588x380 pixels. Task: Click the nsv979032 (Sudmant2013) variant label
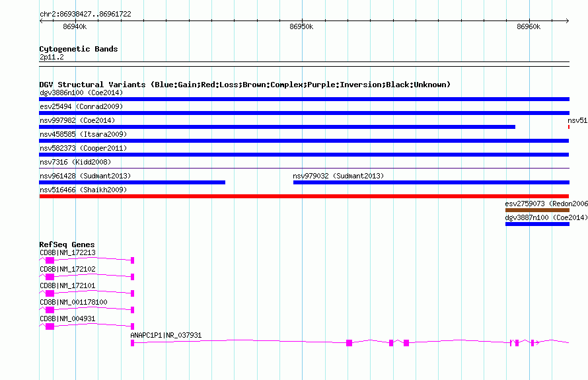tap(338, 176)
